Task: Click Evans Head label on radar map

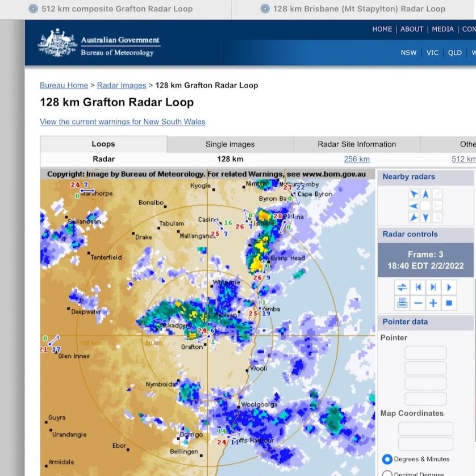Action: [x=288, y=258]
